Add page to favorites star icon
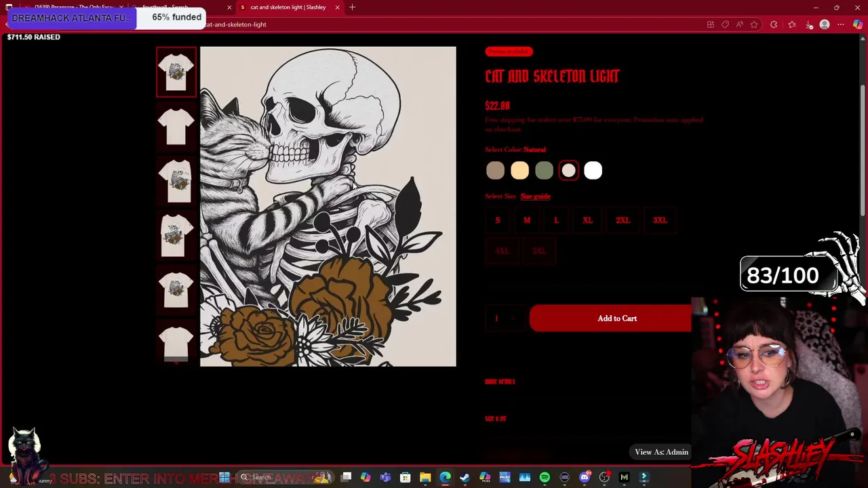 coord(754,24)
